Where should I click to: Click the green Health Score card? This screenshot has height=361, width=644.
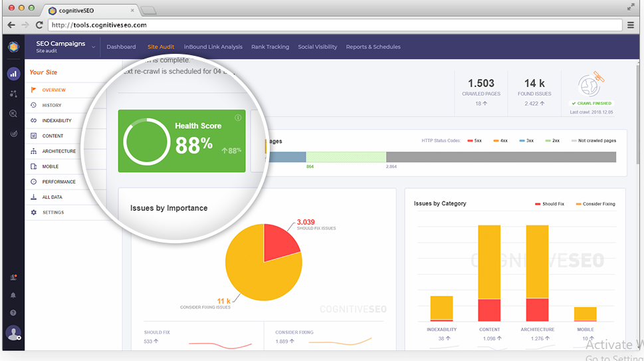[x=181, y=141]
